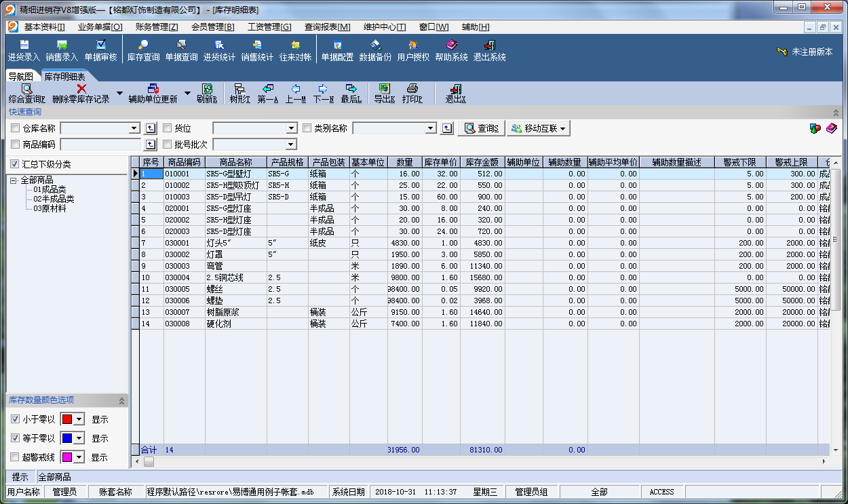
Task: Open the 查询报表 menu
Action: point(327,27)
